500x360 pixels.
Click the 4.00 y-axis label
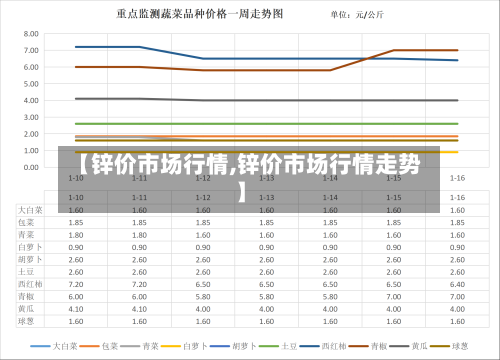point(31,100)
